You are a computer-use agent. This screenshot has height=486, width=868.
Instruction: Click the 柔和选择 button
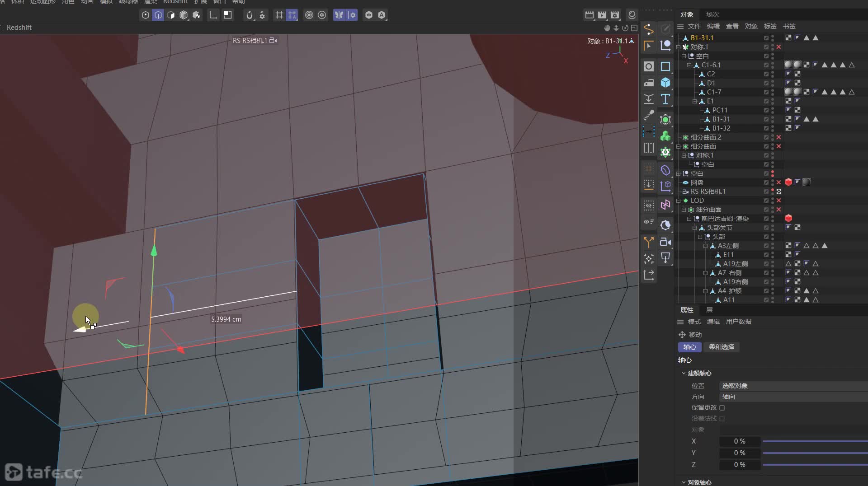point(721,347)
